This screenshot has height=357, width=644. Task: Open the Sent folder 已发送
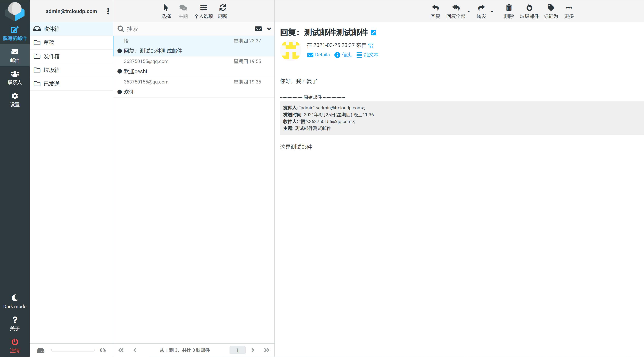[51, 83]
